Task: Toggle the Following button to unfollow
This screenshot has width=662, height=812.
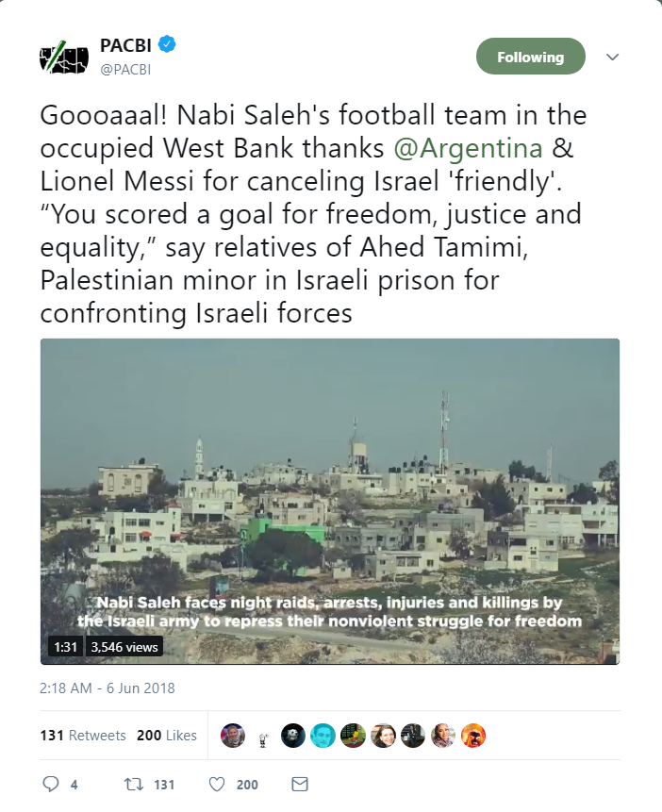Action: point(530,57)
